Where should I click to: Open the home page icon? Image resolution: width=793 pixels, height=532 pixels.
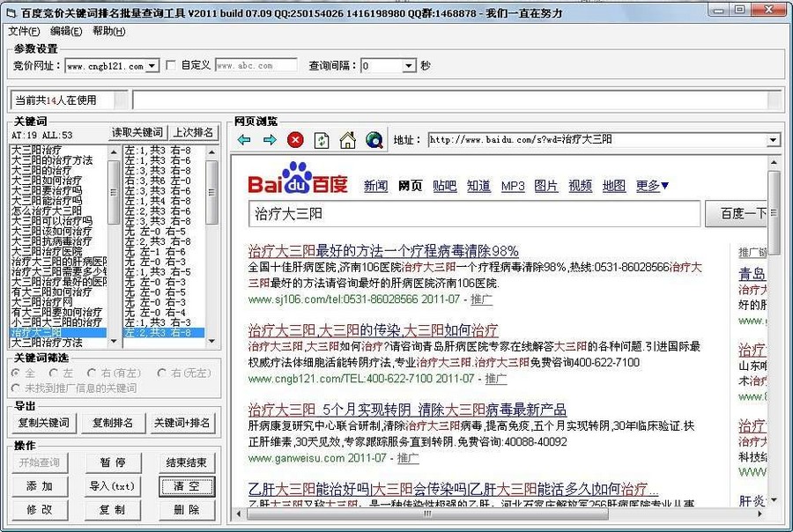coord(347,140)
